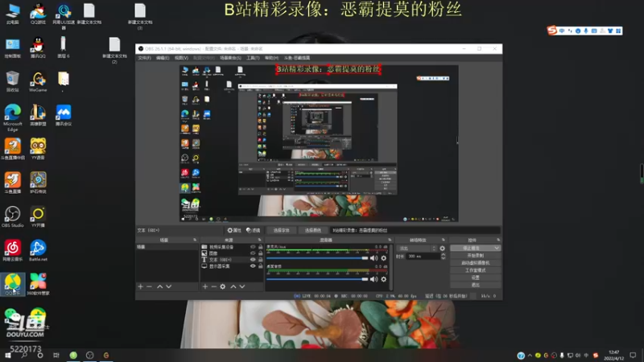
Task: Mute the desktop audio speaker icon in second track
Action: click(374, 279)
